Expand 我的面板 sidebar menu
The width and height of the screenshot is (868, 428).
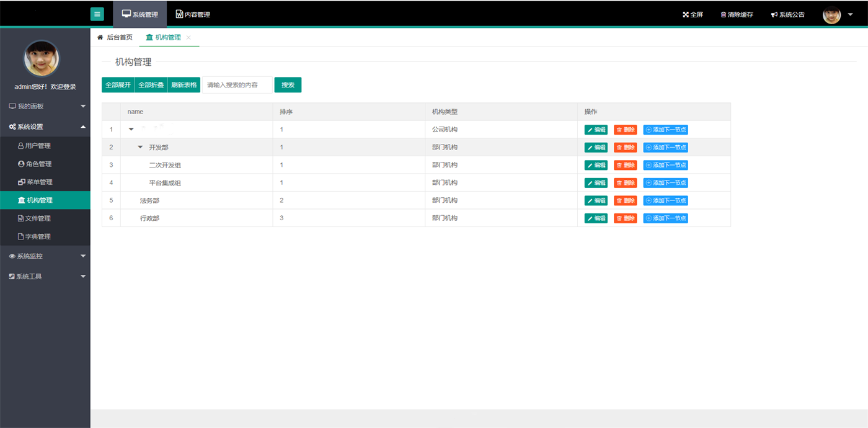click(x=45, y=106)
